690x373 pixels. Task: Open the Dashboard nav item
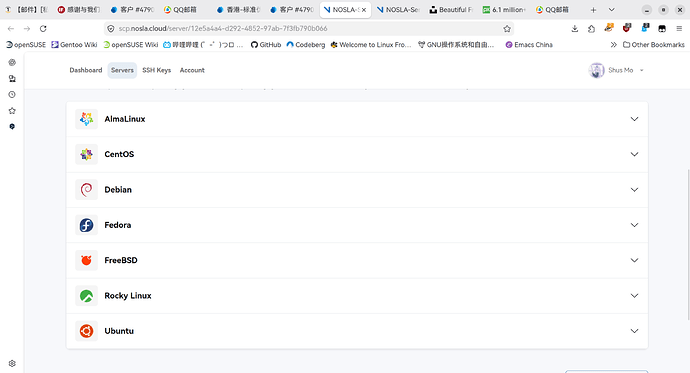[86, 70]
